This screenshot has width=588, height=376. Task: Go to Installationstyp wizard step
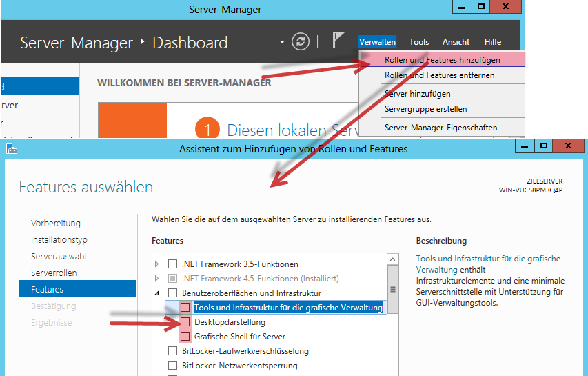click(59, 240)
